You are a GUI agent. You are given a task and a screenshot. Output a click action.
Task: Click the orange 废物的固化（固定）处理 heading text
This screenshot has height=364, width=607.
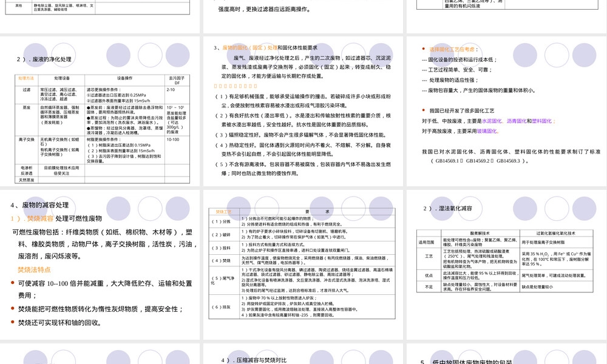coord(250,47)
